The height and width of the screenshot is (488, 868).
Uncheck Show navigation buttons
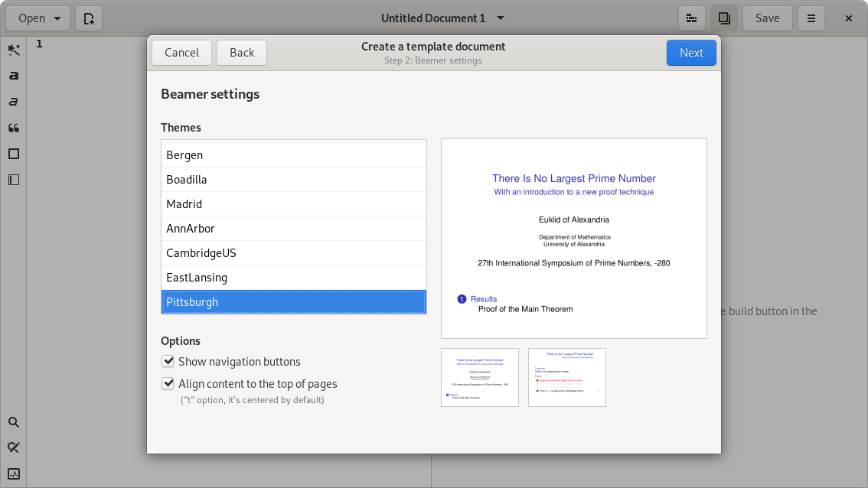[x=168, y=361]
